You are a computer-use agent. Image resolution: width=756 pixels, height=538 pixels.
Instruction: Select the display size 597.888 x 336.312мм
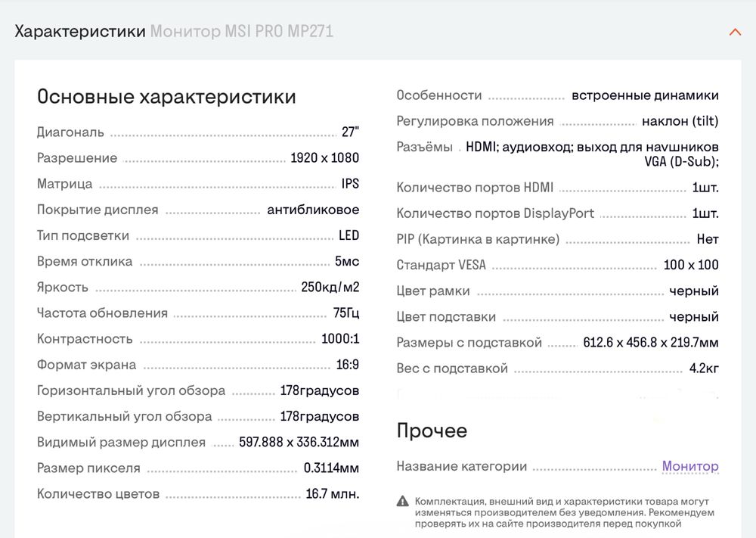tap(299, 443)
